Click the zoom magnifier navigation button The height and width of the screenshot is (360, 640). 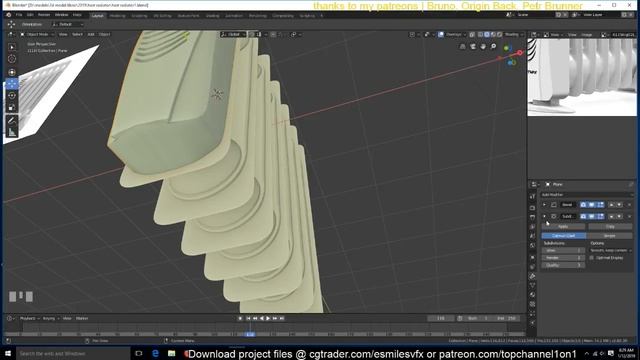point(493,47)
